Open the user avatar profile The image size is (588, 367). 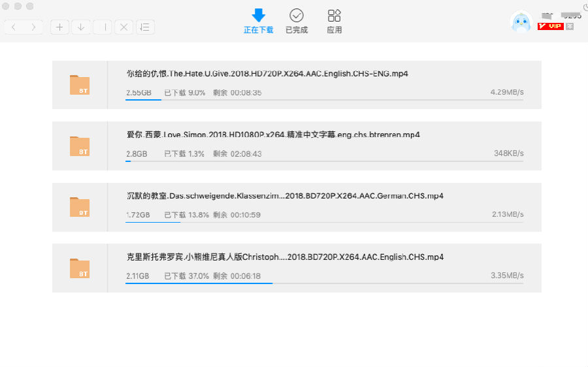(521, 22)
